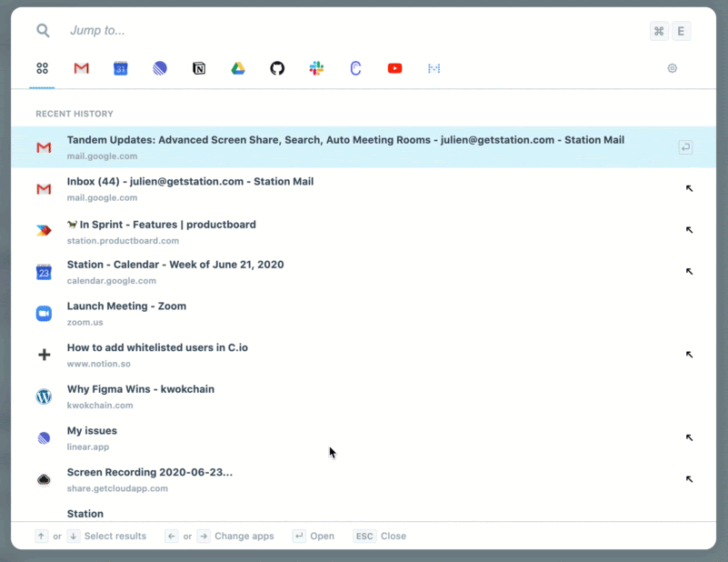Click www.notion.so subtitle
Image resolution: width=728 pixels, height=562 pixels.
pos(98,364)
